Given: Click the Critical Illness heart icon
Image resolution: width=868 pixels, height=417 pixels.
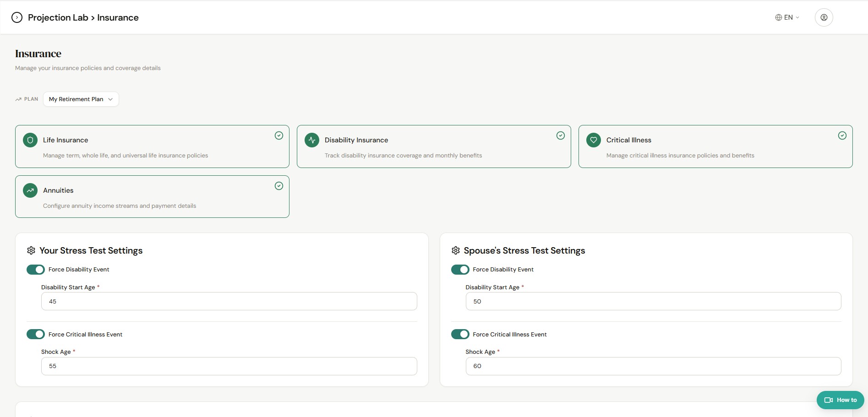Looking at the screenshot, I should [x=594, y=140].
